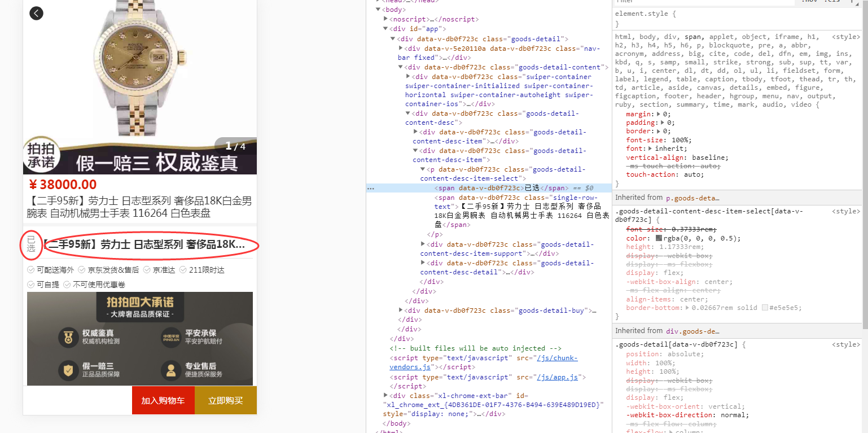
Task: Edit the -webkit-box-direction: normal value
Action: click(733, 415)
